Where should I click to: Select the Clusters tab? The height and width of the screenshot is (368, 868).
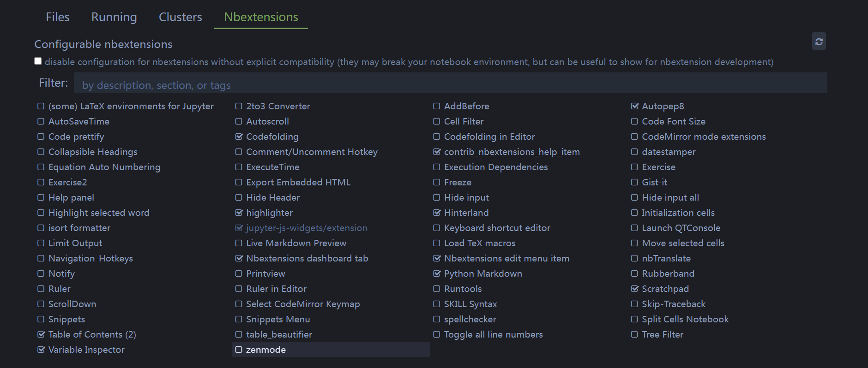point(181,17)
